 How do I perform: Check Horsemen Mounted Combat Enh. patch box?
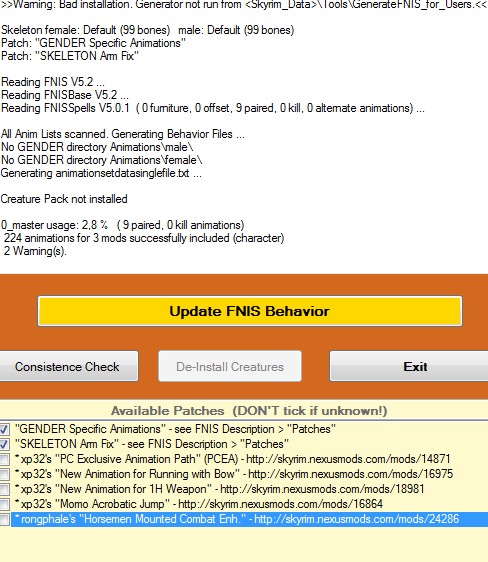(x=4, y=520)
